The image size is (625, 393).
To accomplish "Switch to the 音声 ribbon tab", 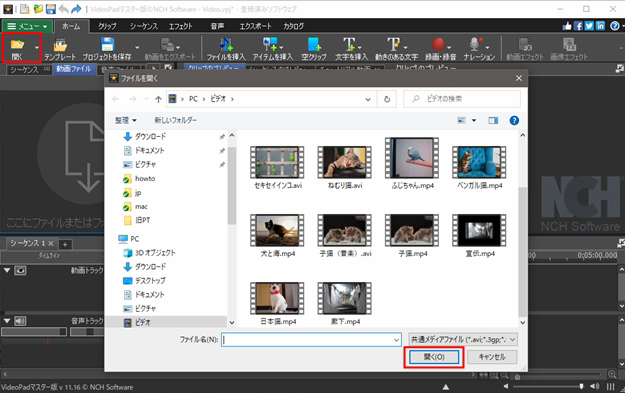I will 217,26.
